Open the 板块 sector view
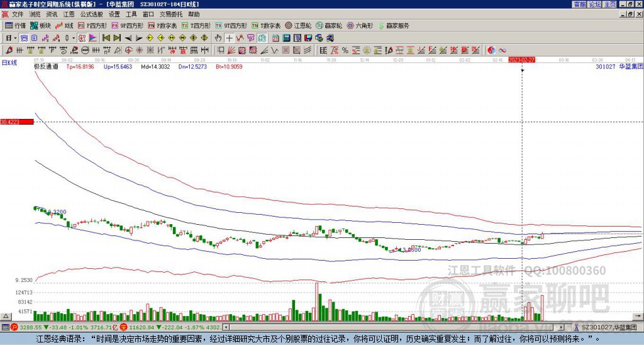 (x=40, y=25)
